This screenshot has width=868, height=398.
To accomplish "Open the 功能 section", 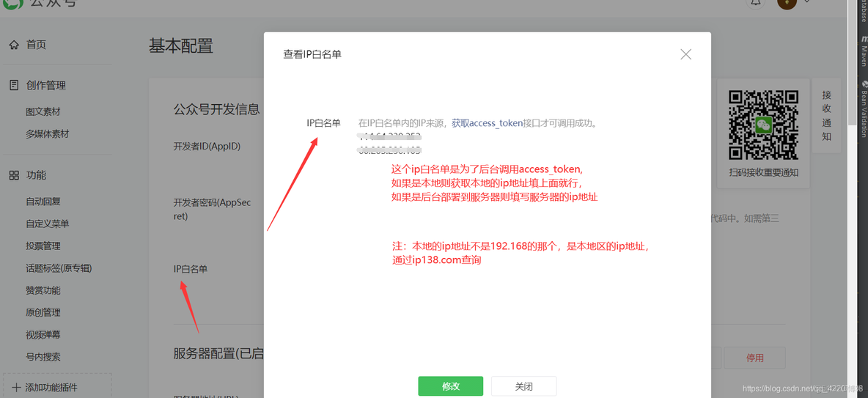I will click(x=36, y=175).
